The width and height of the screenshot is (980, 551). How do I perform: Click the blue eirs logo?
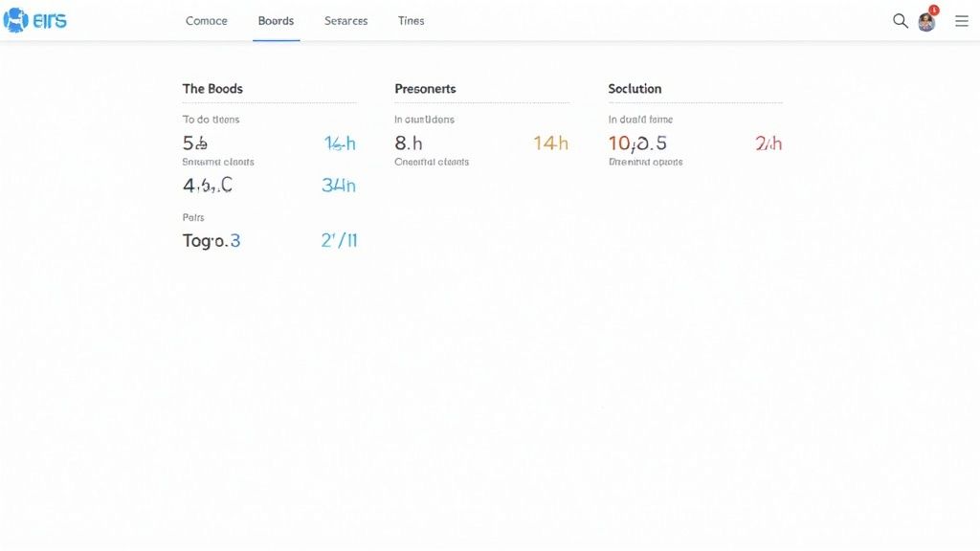[x=35, y=21]
